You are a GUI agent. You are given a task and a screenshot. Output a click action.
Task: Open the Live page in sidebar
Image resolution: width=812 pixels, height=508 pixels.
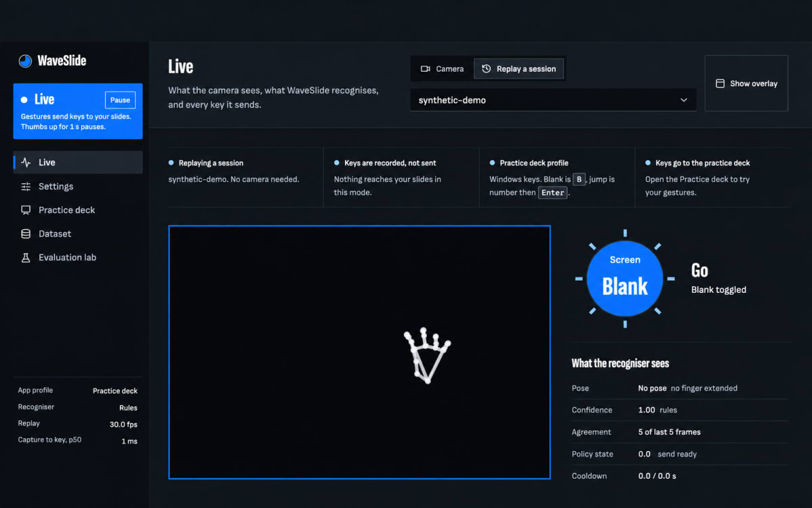coord(78,162)
